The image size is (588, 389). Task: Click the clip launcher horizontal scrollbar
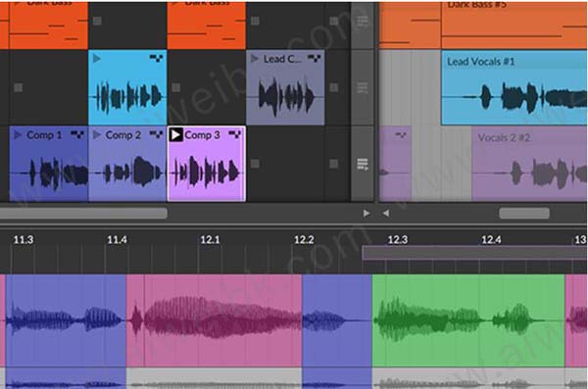83,214
